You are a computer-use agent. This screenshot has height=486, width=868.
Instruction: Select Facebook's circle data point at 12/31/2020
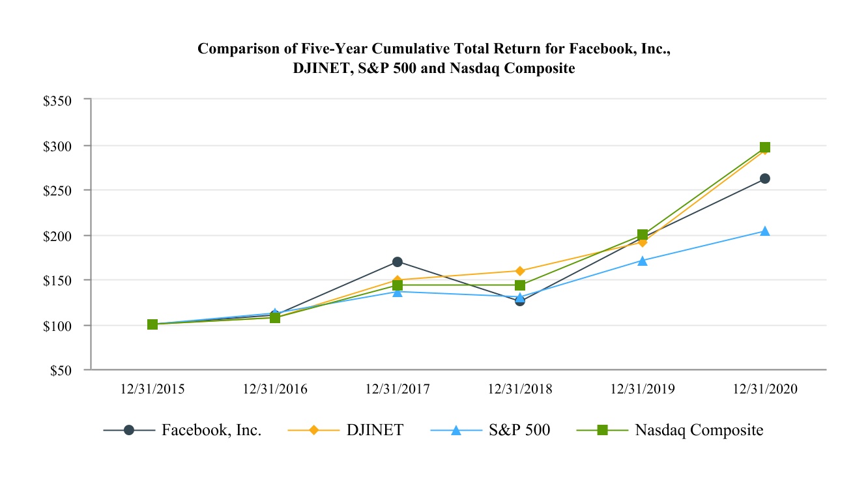point(765,179)
